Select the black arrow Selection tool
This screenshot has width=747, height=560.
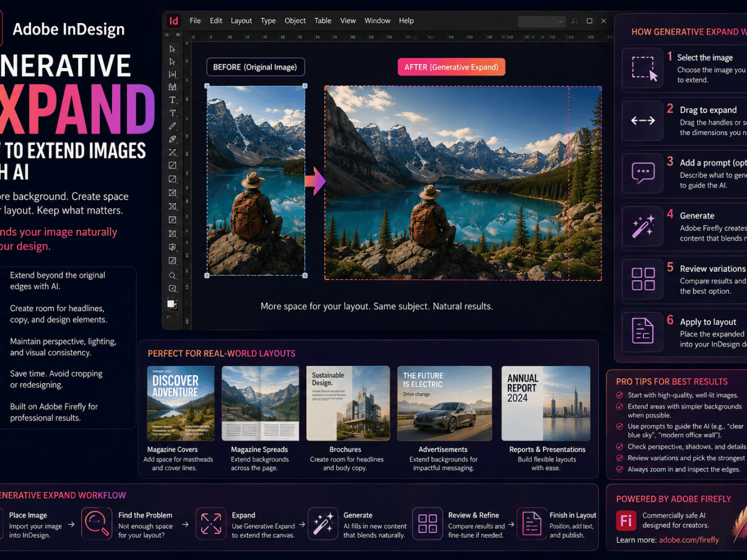coord(172,49)
